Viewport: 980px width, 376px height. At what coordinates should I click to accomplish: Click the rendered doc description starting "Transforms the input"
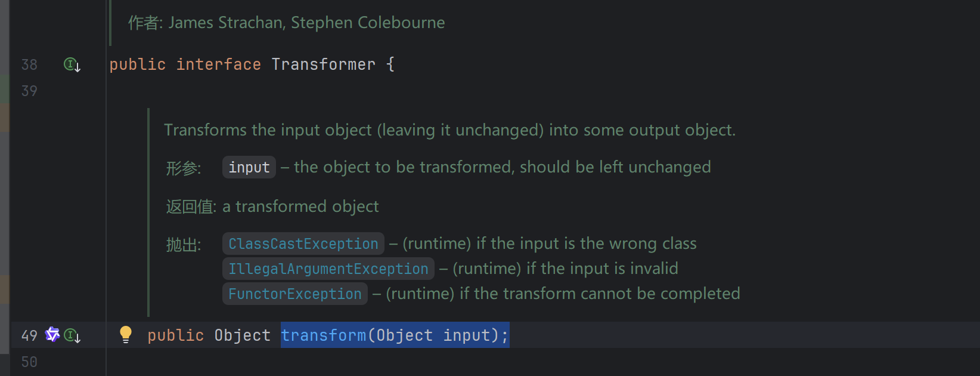449,130
